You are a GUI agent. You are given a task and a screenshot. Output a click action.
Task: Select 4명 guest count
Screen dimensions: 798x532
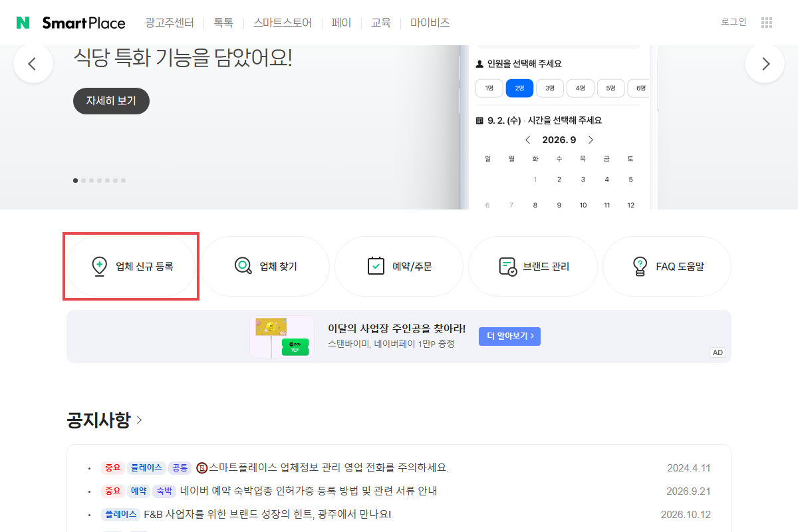point(581,88)
